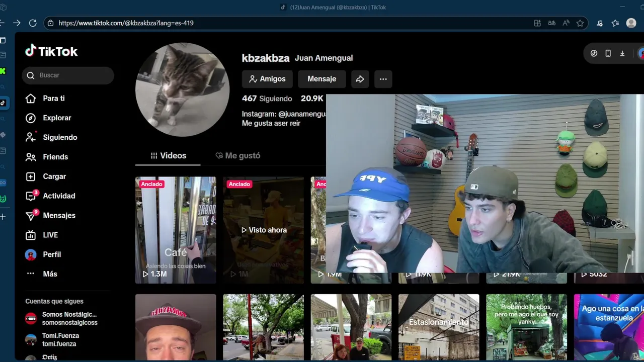Click the Juan Amengual display name
The width and height of the screenshot is (644, 362).
point(324,58)
